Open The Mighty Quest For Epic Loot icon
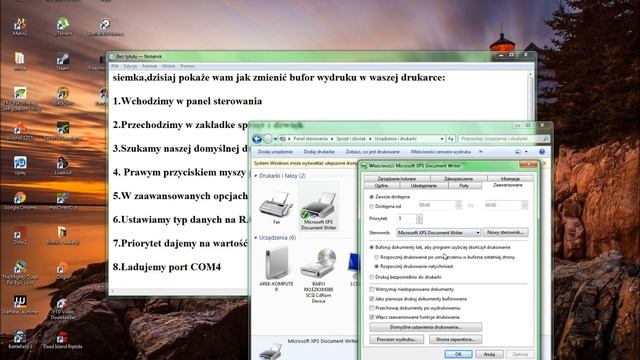 pos(20,273)
